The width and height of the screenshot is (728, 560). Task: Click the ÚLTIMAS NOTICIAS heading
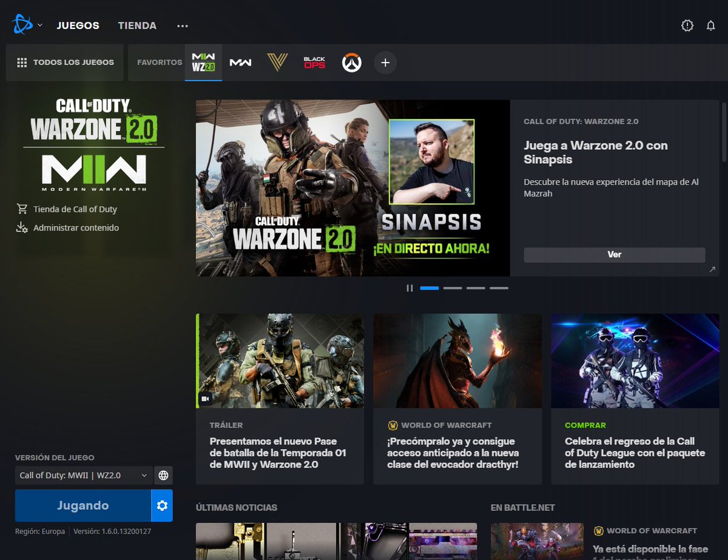[x=237, y=507]
